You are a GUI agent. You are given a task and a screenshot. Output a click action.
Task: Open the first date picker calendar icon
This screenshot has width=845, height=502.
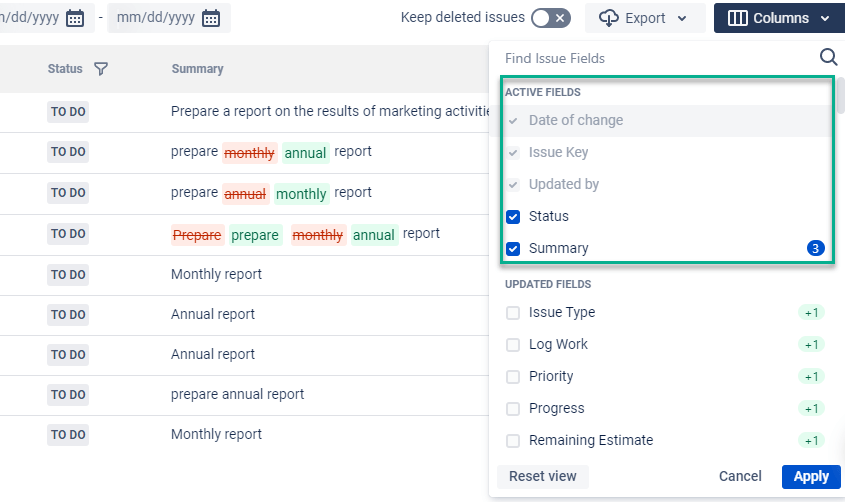(75, 18)
